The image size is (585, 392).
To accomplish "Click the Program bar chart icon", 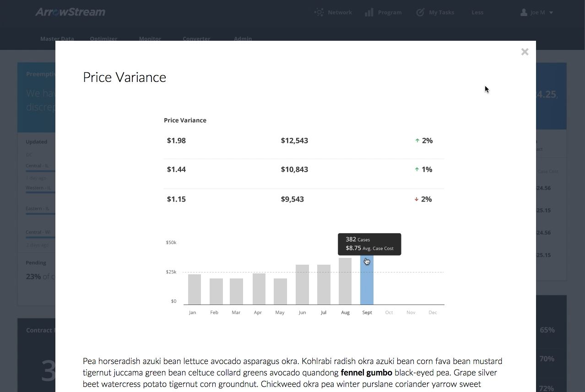I will coord(369,12).
